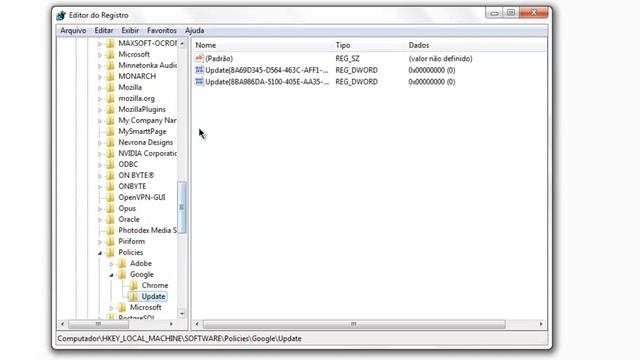Click the tree pane horizontal scrollbar thumb

pyautogui.click(x=98, y=324)
